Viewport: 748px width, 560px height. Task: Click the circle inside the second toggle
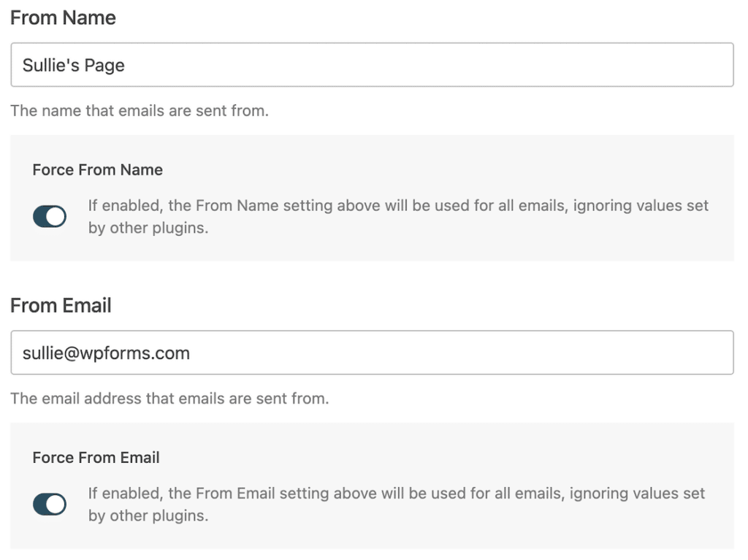point(56,504)
